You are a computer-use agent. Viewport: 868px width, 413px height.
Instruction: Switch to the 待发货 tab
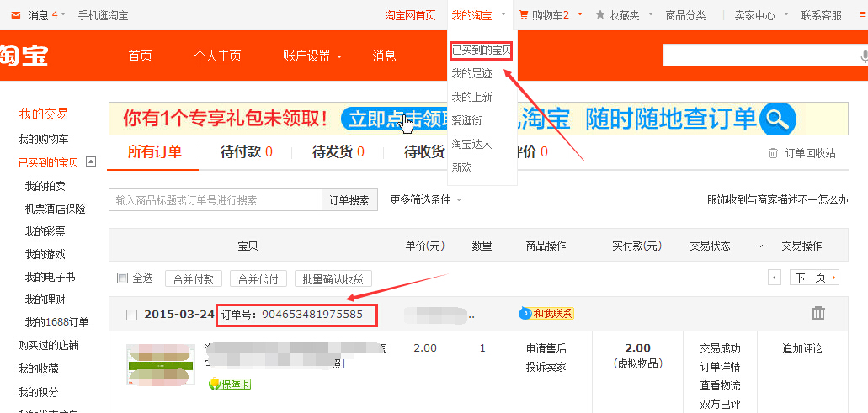tap(338, 151)
